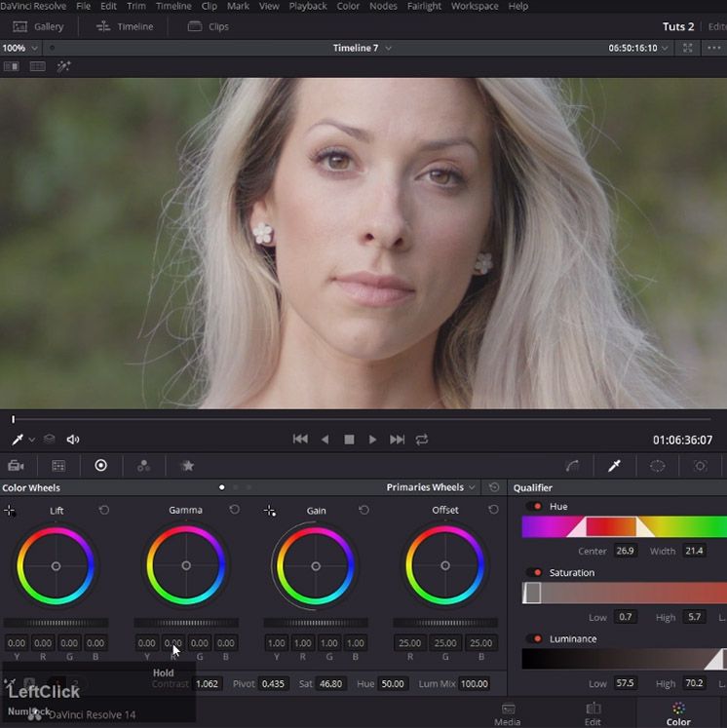This screenshot has height=728, width=727.
Task: Click the Contrast value field 1.062
Action: coord(207,684)
